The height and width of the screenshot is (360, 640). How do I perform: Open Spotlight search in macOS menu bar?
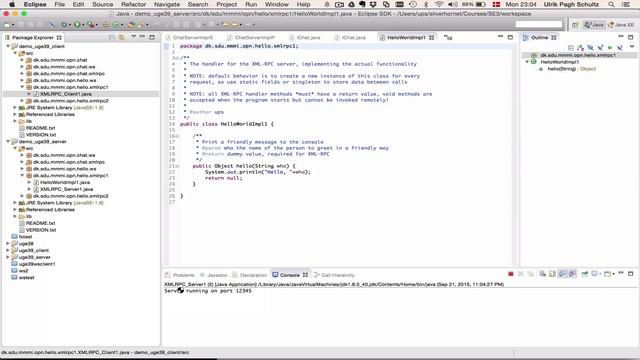click(611, 4)
